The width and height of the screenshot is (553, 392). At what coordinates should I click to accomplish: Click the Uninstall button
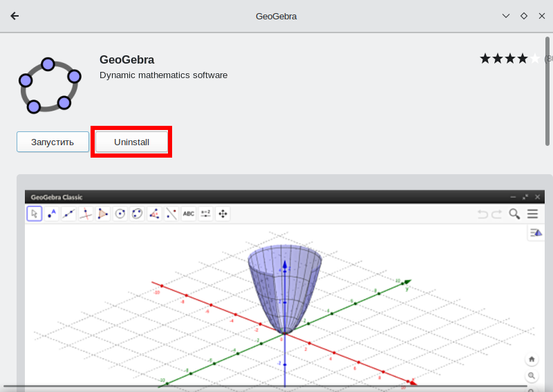point(131,142)
